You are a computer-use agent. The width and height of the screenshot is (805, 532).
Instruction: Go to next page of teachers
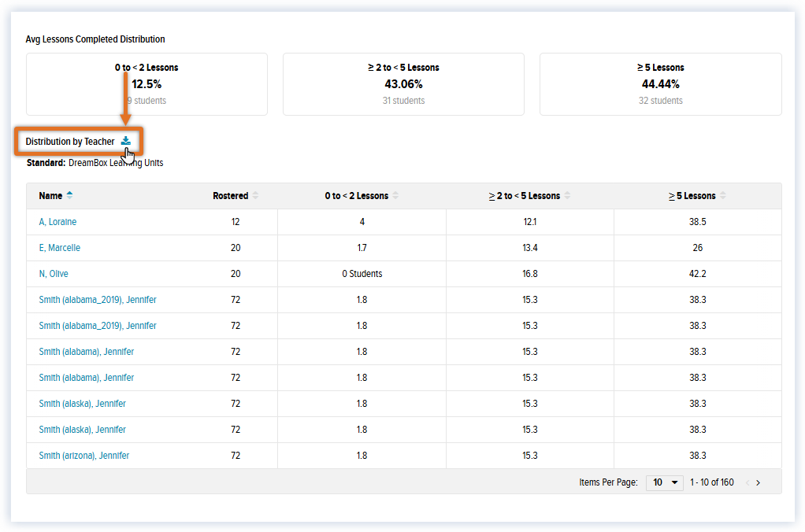click(759, 482)
